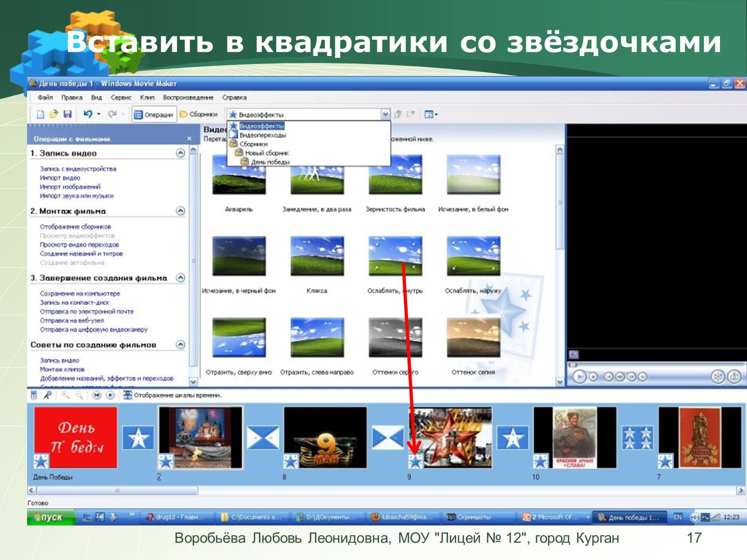Click the Open Project folder icon
This screenshot has height=560, width=747.
click(54, 114)
